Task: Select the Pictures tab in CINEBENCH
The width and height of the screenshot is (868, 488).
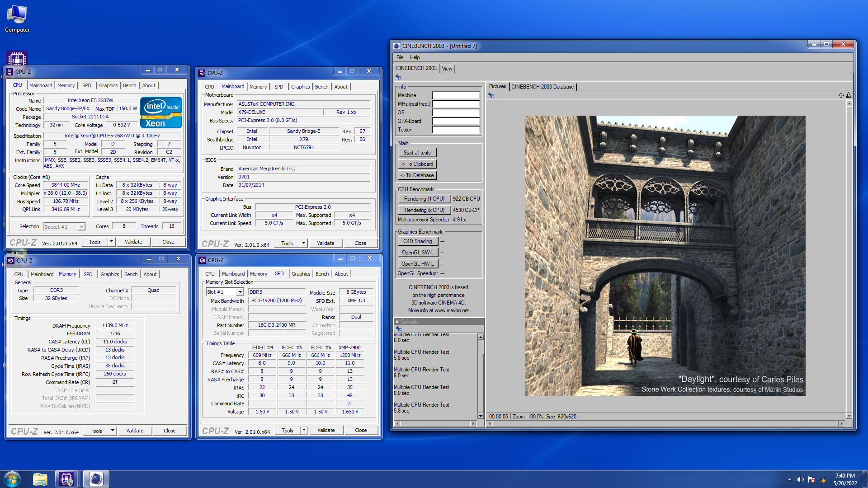Action: tap(497, 86)
